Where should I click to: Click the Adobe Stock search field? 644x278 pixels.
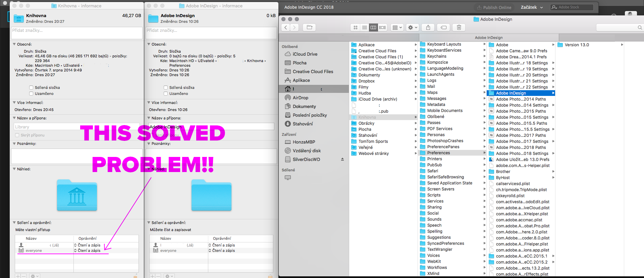(x=572, y=7)
